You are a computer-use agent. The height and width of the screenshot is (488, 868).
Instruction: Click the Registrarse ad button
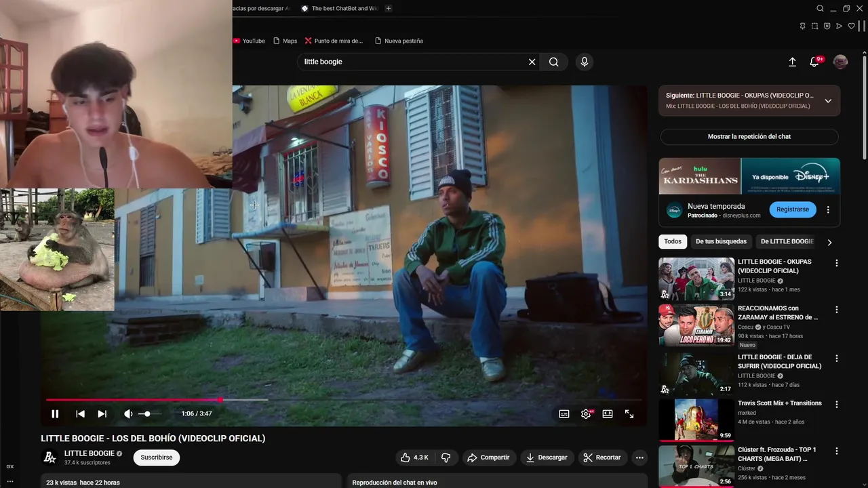pyautogui.click(x=793, y=209)
